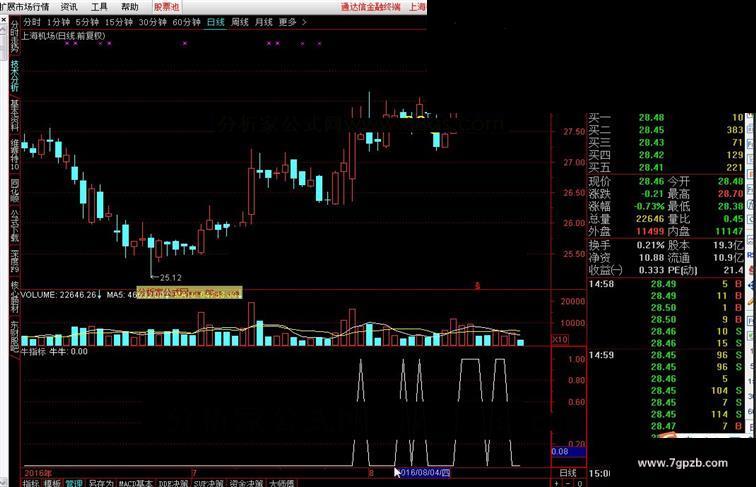Click the 0.08 indicator value box

tap(568, 452)
